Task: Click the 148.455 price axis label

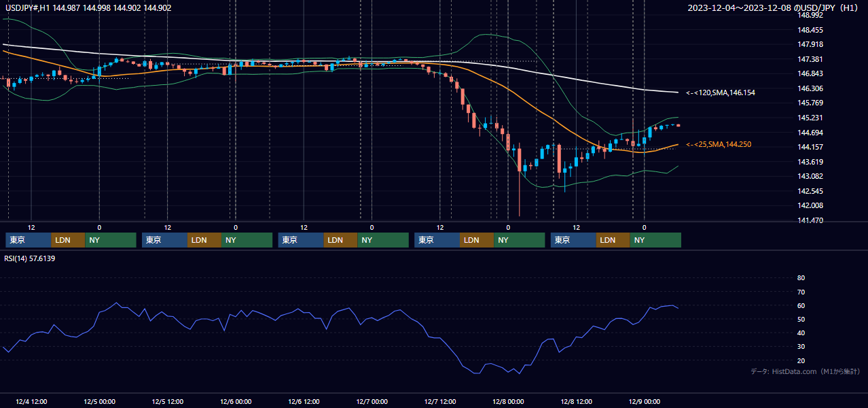Action: point(810,30)
